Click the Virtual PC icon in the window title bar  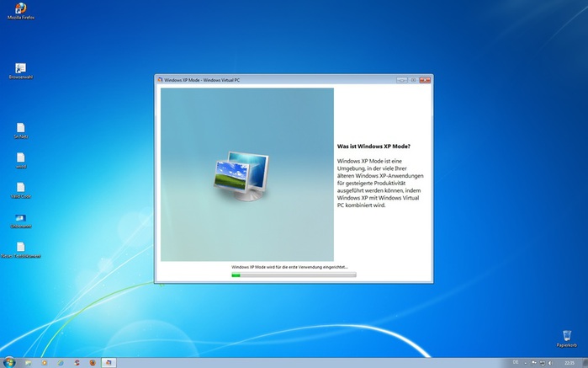(160, 80)
